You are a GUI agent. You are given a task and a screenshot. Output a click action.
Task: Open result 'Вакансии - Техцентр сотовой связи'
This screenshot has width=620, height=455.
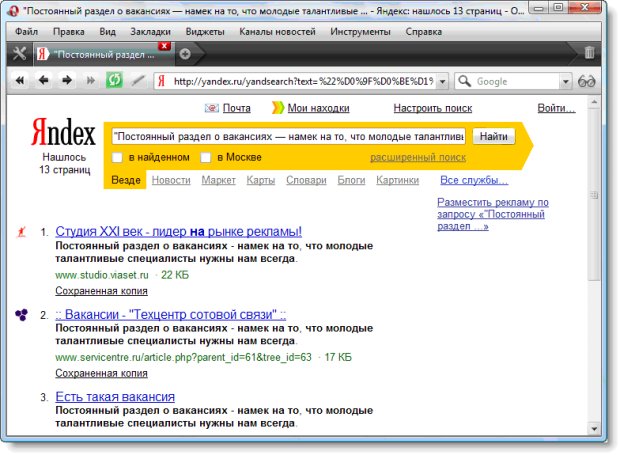(x=171, y=314)
